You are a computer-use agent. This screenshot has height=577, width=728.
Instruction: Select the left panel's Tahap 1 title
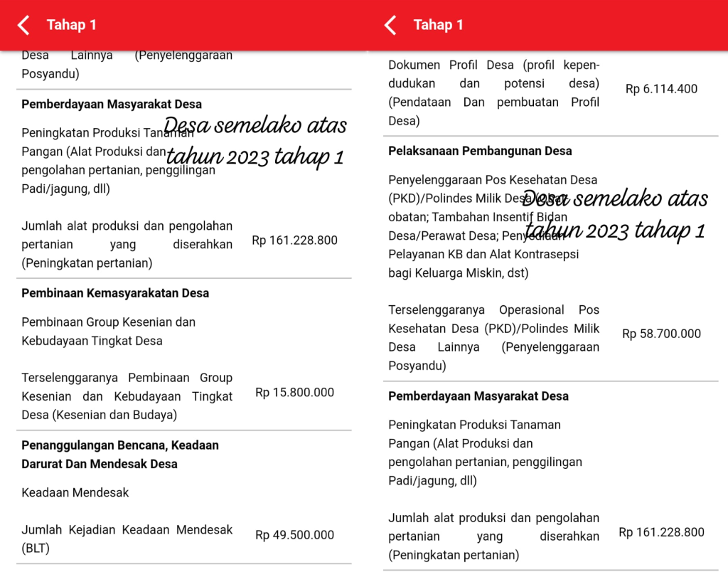[x=71, y=26]
